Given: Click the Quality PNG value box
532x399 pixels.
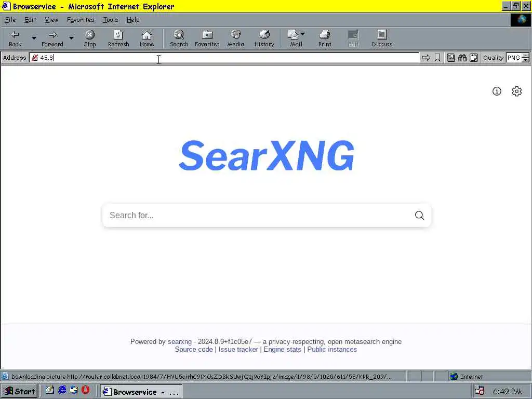Looking at the screenshot, I should pos(513,58).
